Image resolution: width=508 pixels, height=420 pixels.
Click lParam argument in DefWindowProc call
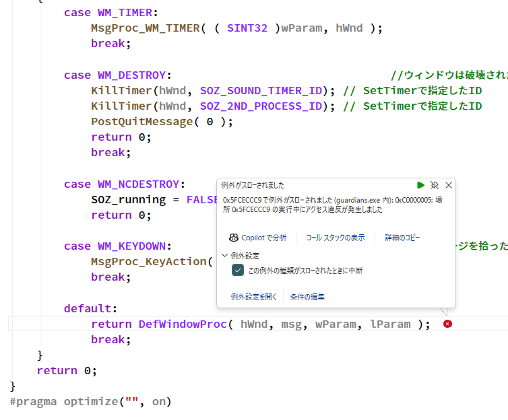tap(390, 324)
